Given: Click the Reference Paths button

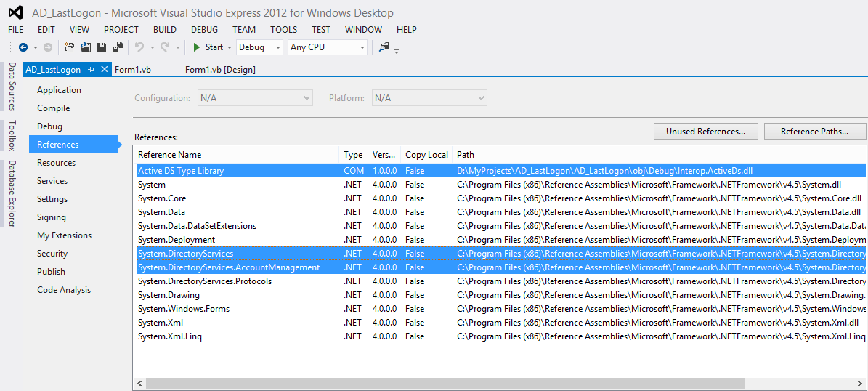Looking at the screenshot, I should [814, 132].
